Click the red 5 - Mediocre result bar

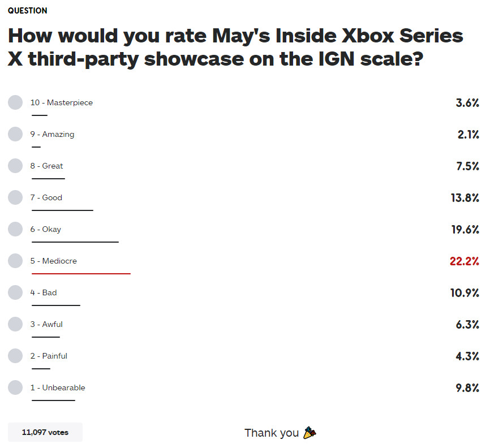[81, 274]
